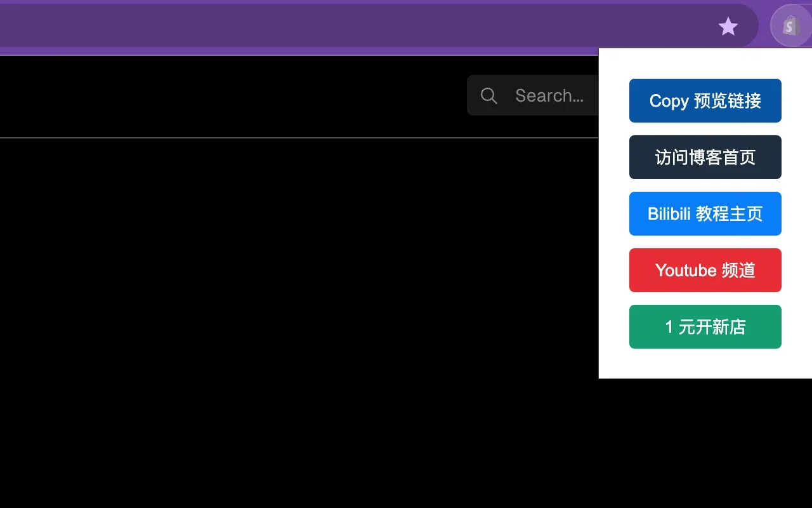
Task: Copy the store preview link
Action: pyautogui.click(x=705, y=100)
